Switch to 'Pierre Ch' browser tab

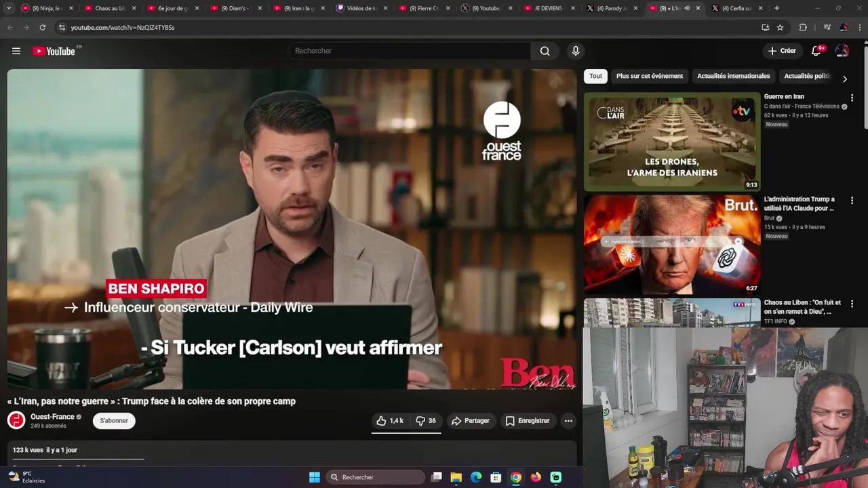click(424, 8)
